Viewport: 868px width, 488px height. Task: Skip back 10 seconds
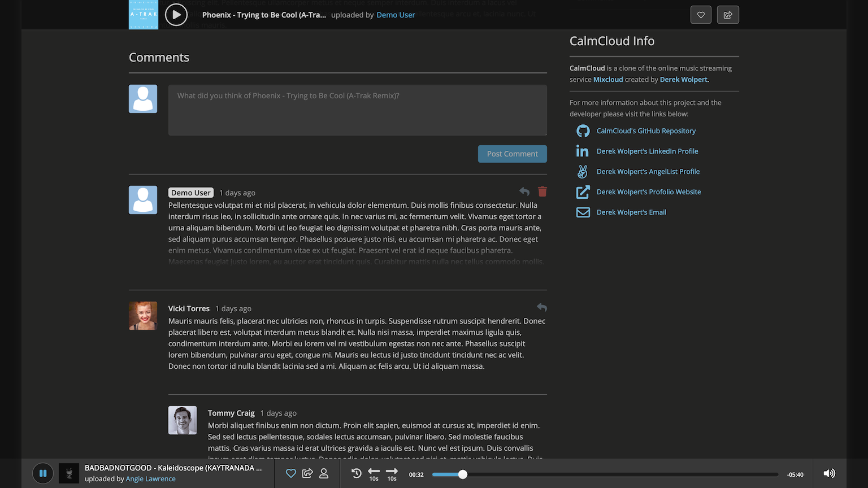[374, 474]
